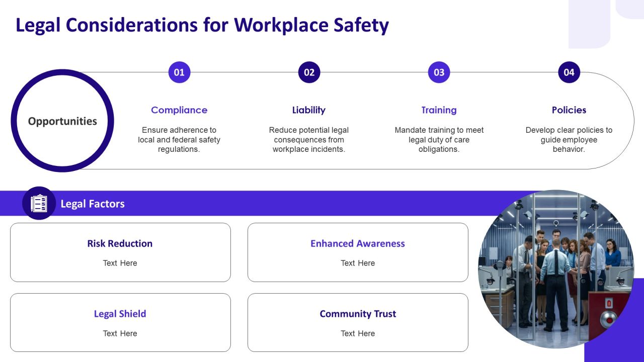Select the 01 step number circle

tap(179, 72)
